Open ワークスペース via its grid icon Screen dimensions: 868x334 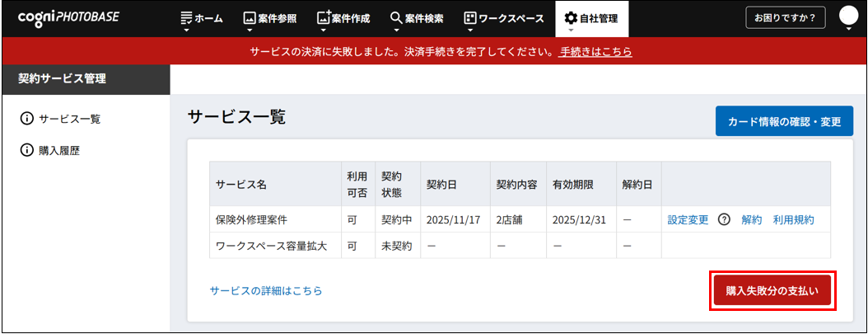[470, 17]
